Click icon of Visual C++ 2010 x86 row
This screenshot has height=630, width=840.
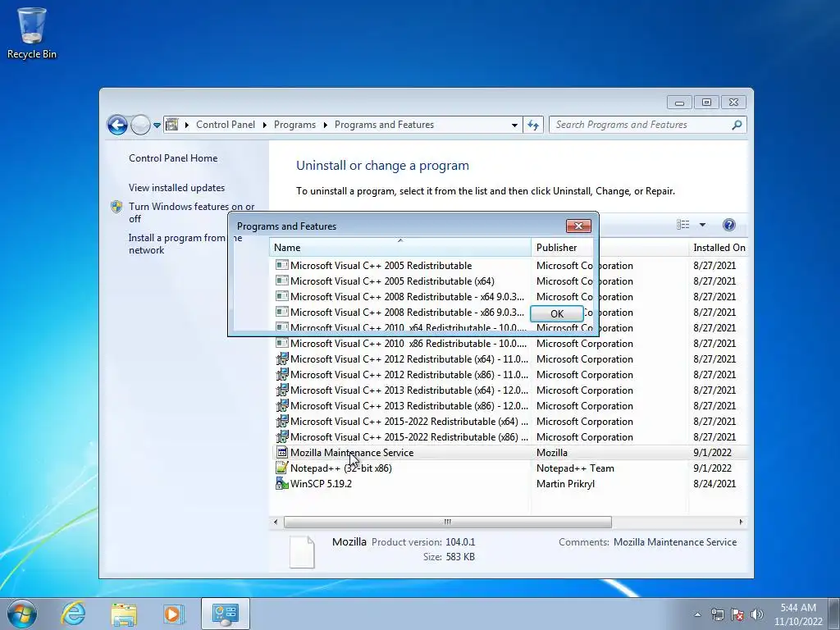282,344
